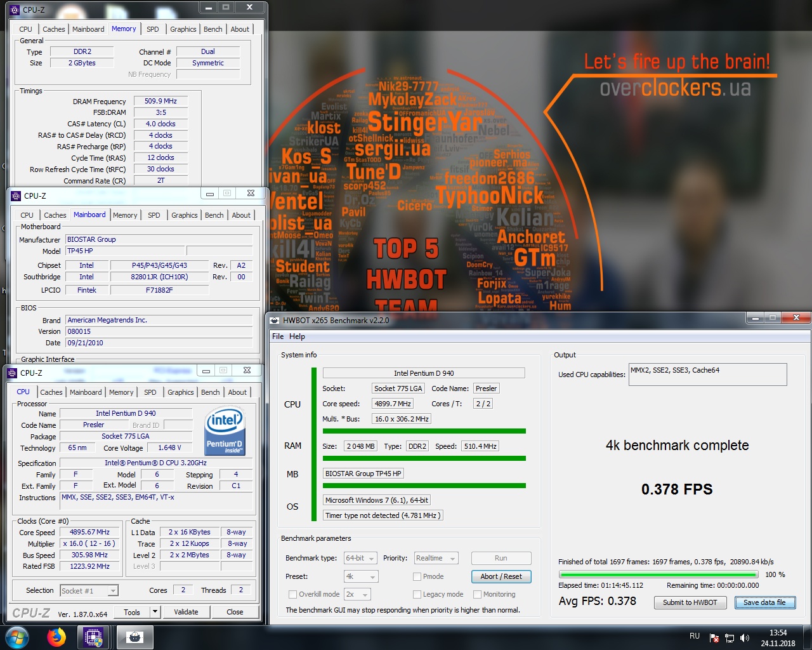This screenshot has height=650, width=812.
Task: Open the Benchmark type 64-bit dropdown
Action: (x=360, y=559)
